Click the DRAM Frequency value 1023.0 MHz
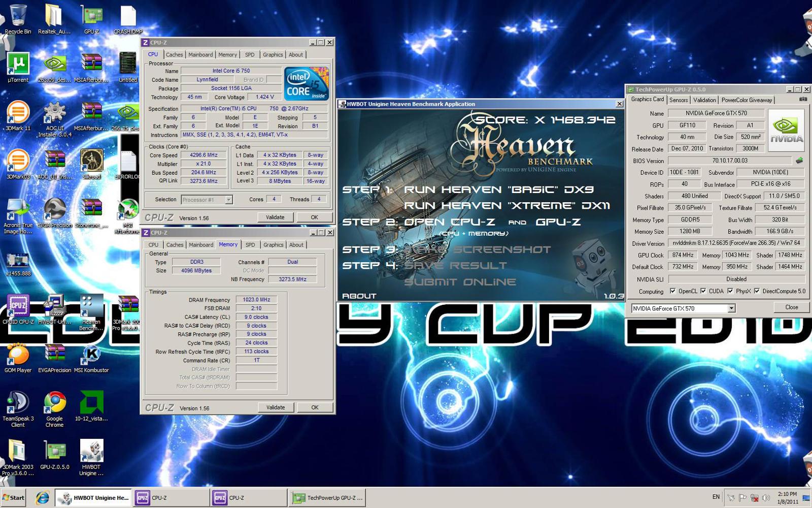Viewport: 812px width, 508px height. tap(256, 300)
